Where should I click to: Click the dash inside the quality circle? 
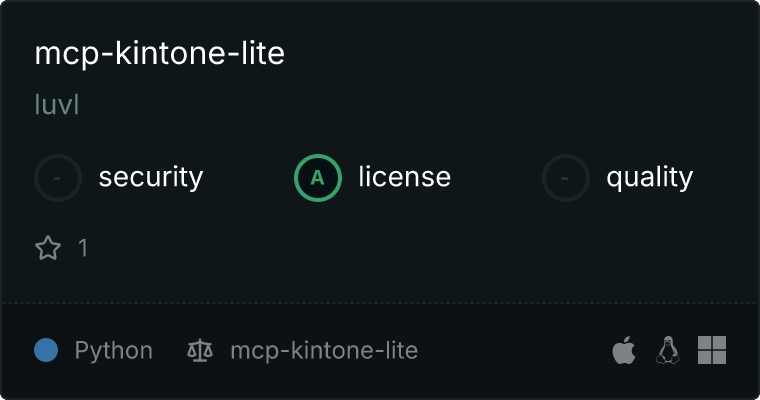tap(565, 178)
